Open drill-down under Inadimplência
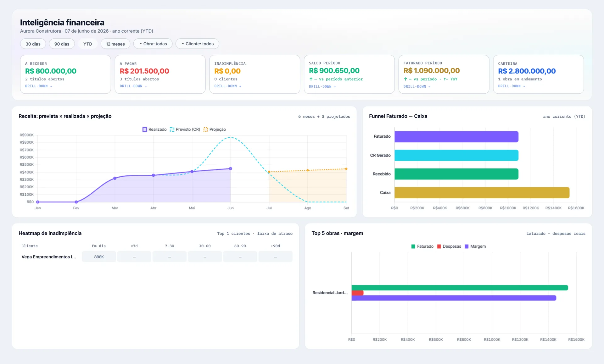Screen dimensions: 604x364 click(228, 86)
